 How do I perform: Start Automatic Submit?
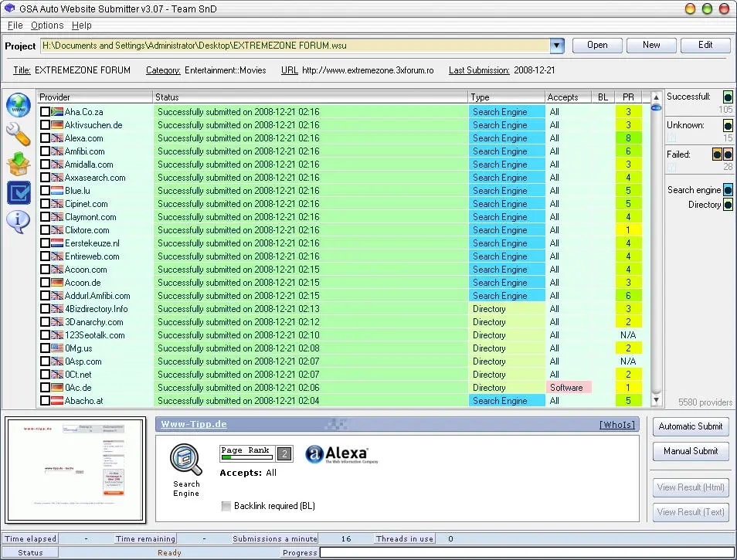(x=691, y=426)
